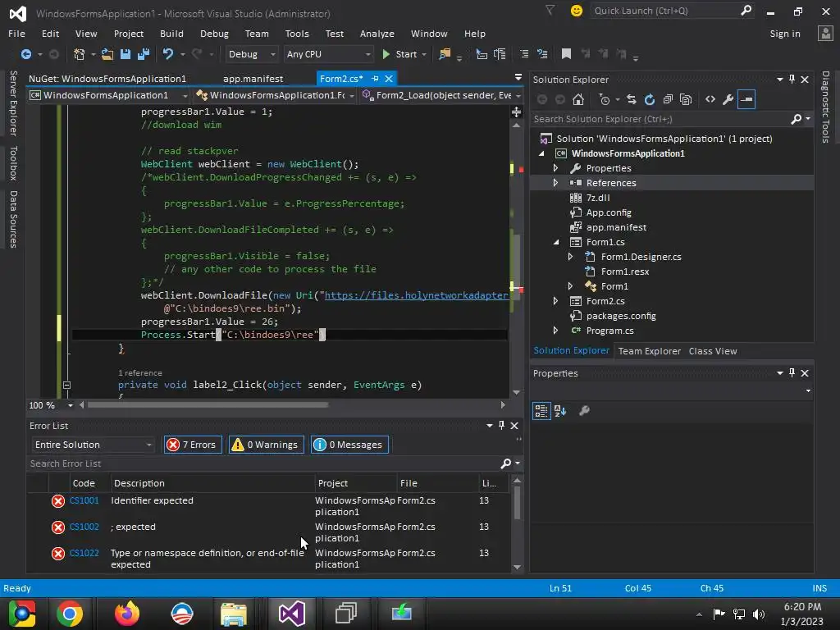Click the volume speaker tray icon

759,614
